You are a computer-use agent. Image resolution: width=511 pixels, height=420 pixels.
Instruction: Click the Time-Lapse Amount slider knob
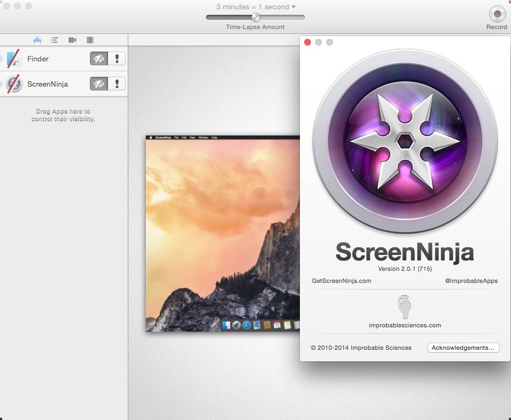pos(256,17)
